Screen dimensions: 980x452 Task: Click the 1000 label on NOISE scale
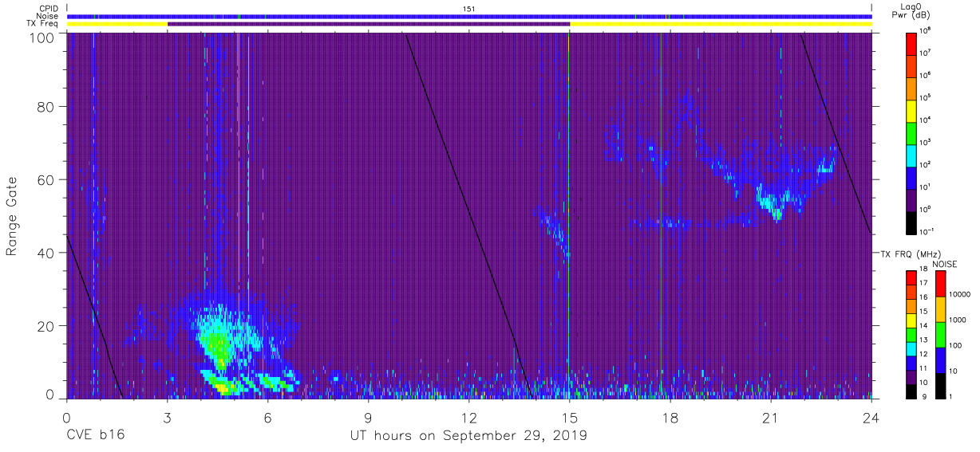pyautogui.click(x=958, y=320)
